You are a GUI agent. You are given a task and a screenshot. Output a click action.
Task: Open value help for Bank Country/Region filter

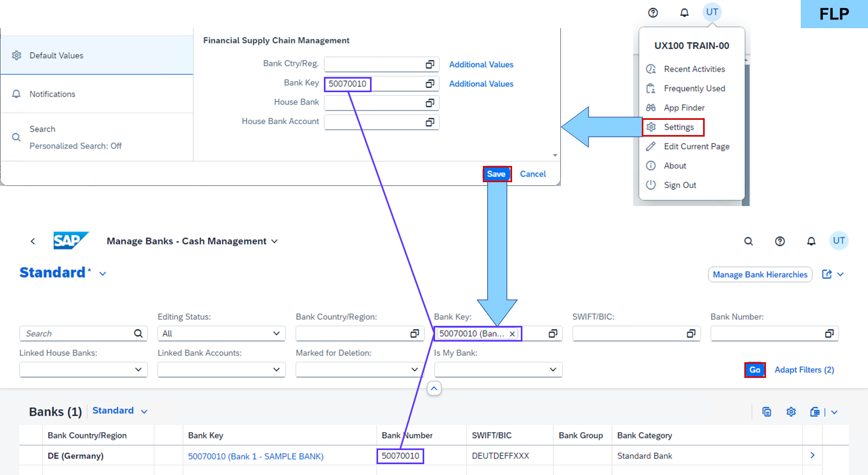tap(414, 333)
